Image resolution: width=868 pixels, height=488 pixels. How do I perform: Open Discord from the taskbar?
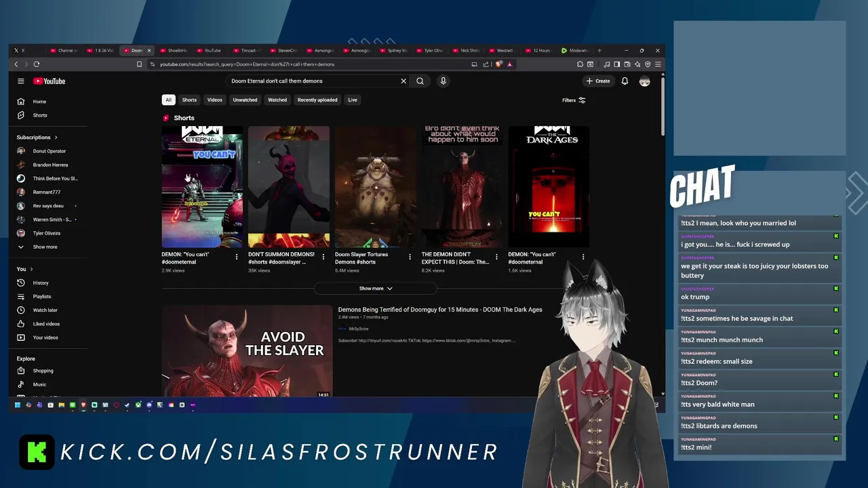point(149,405)
